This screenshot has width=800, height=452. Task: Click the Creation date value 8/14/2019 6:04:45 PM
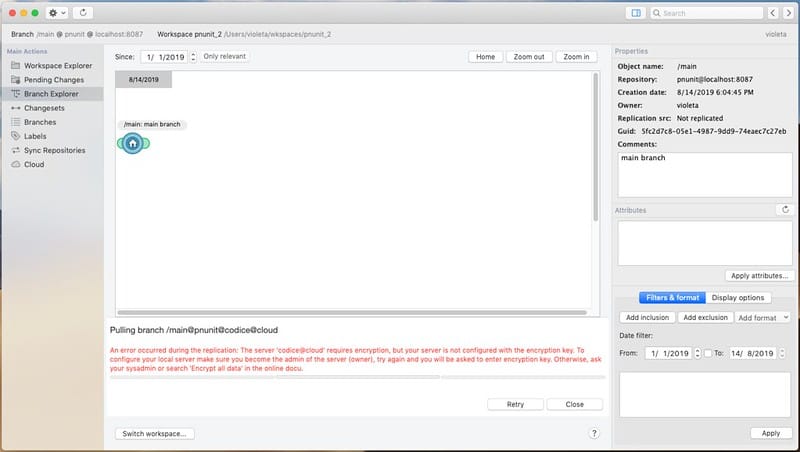pyautogui.click(x=715, y=93)
